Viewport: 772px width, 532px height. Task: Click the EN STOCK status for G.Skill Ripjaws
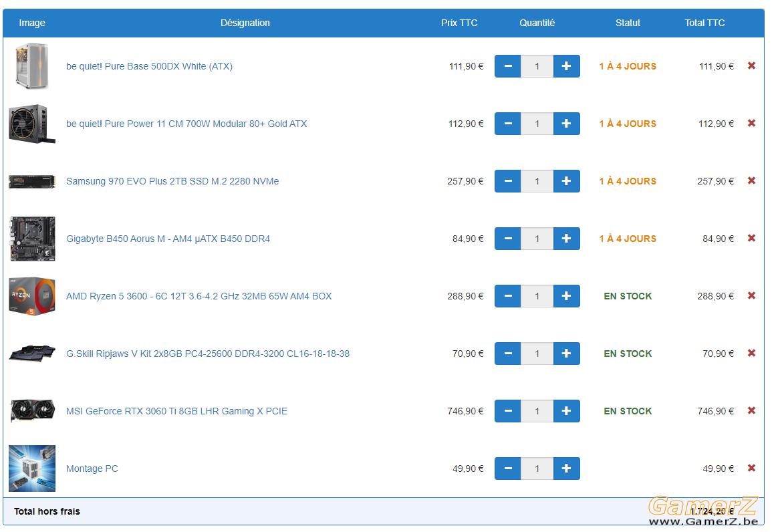pos(628,354)
